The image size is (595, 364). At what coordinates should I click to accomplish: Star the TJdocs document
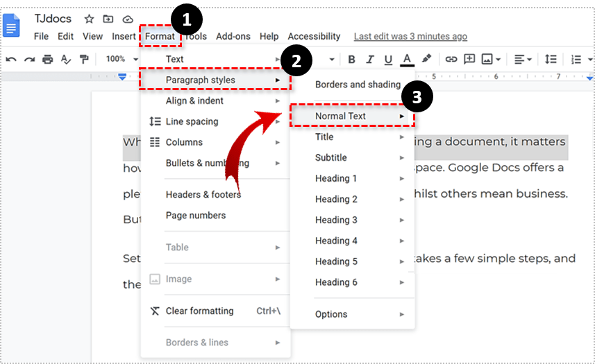point(89,19)
